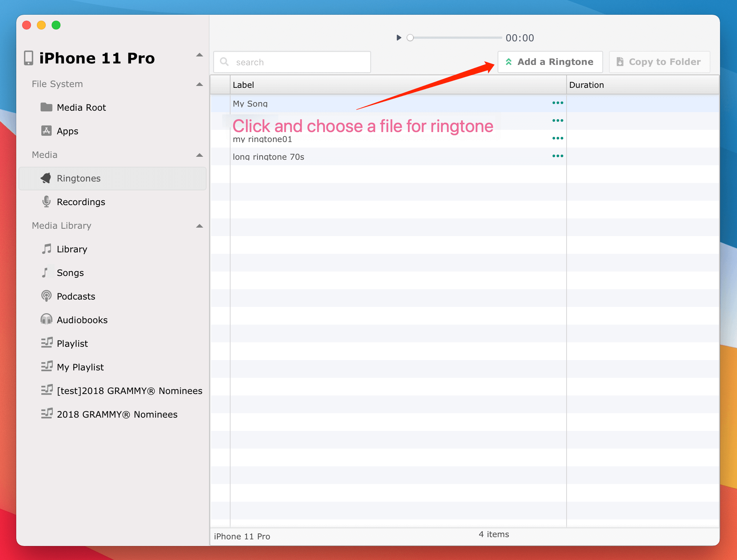
Task: Select the long ringtone 70s row
Action: [464, 156]
